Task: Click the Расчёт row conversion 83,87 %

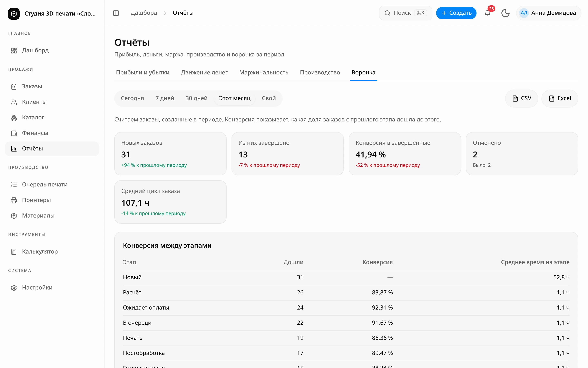Action: click(x=382, y=293)
